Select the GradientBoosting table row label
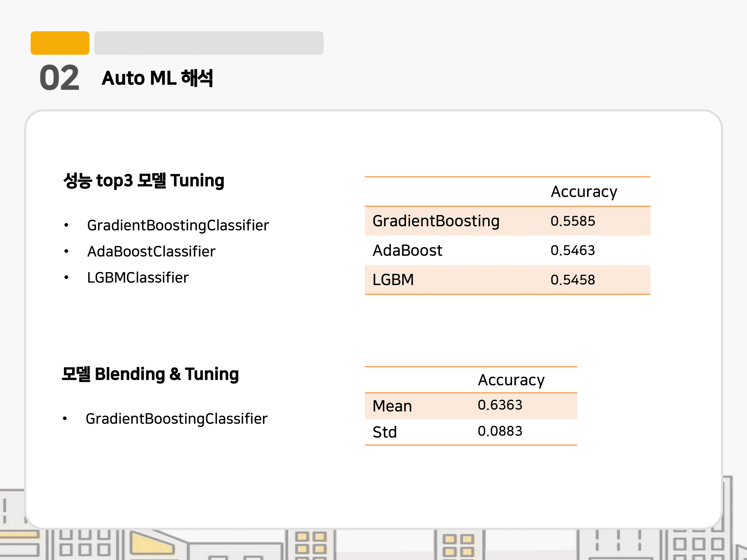Image resolution: width=747 pixels, height=560 pixels. (x=436, y=221)
